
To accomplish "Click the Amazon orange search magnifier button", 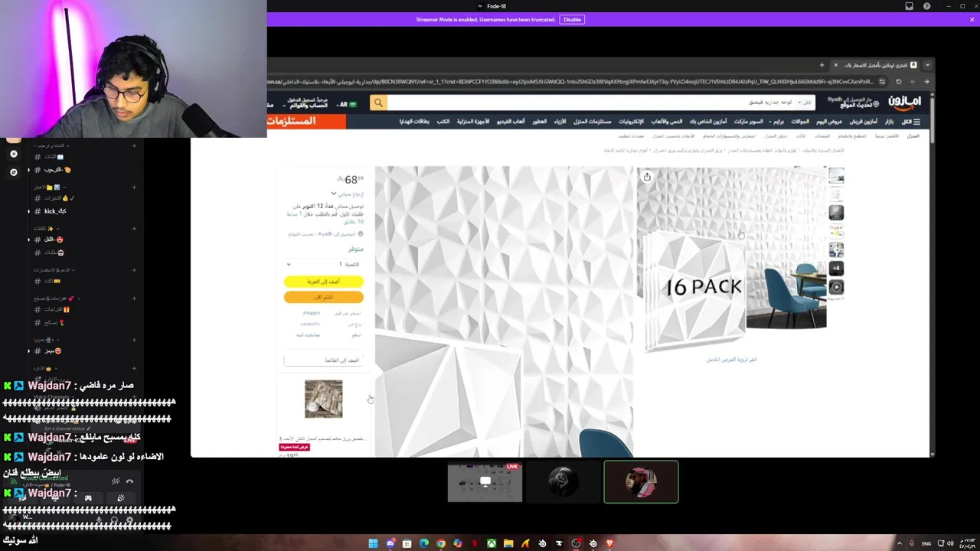I will pyautogui.click(x=378, y=103).
